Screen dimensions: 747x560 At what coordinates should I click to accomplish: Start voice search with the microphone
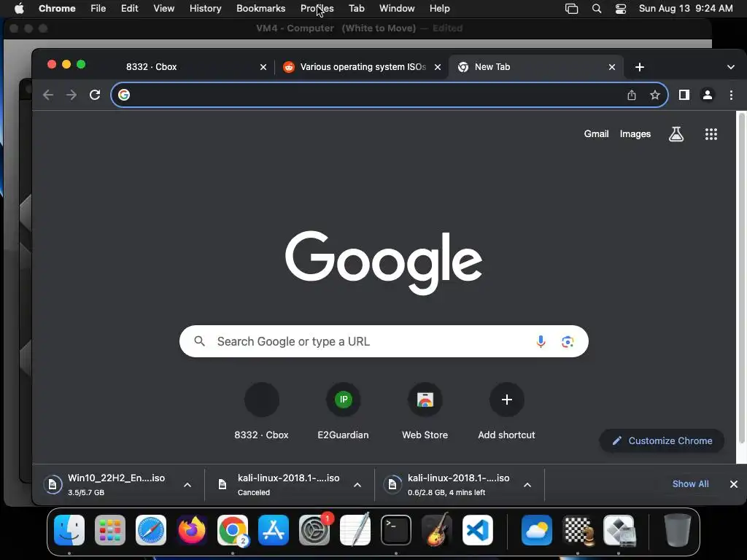click(x=541, y=341)
